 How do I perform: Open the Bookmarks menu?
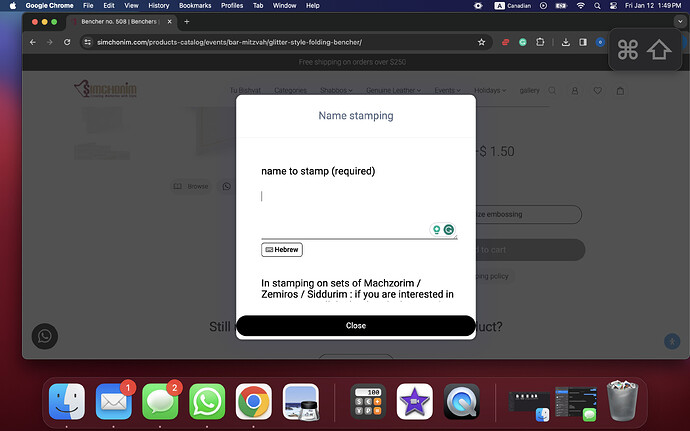tap(195, 6)
